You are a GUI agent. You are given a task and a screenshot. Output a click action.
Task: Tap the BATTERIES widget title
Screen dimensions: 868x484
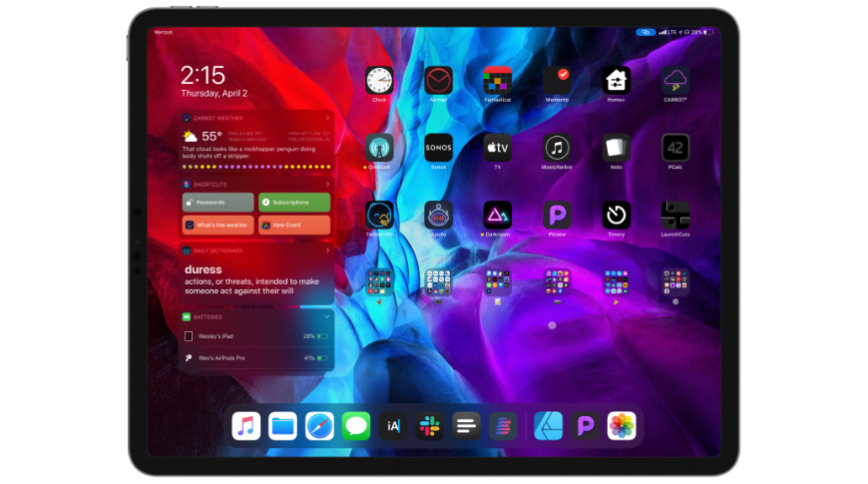[x=208, y=317]
